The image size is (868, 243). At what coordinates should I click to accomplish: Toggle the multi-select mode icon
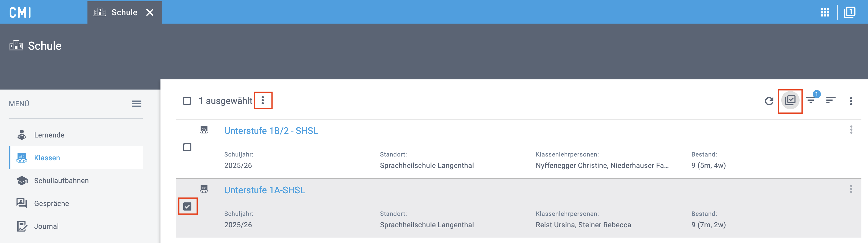790,100
